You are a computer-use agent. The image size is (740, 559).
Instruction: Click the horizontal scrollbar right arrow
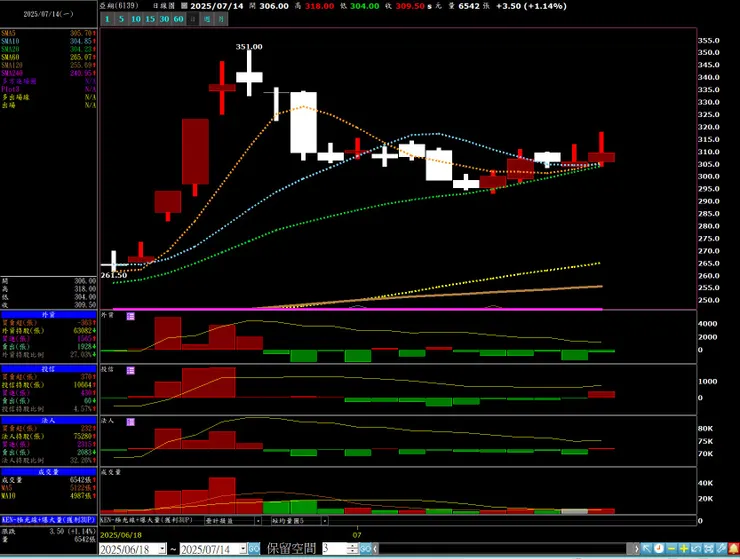(636, 549)
